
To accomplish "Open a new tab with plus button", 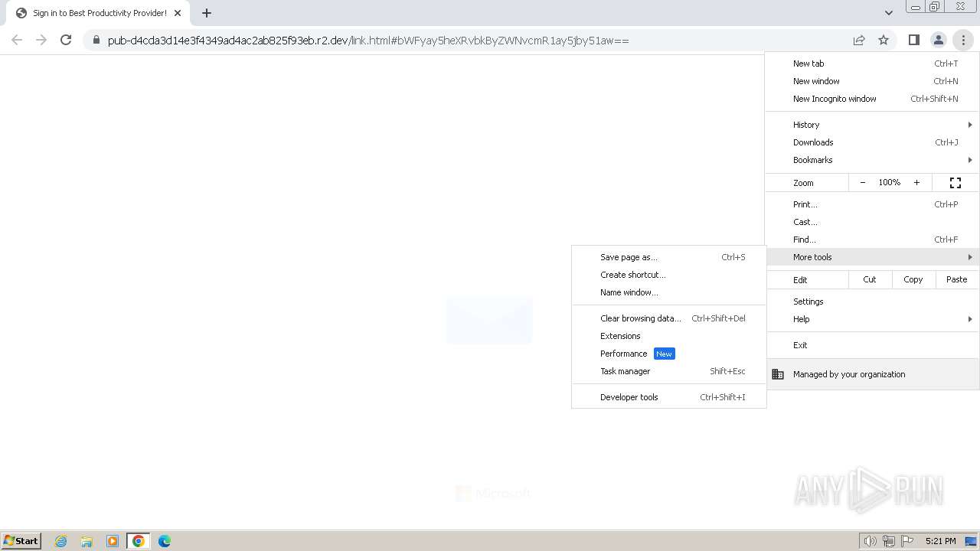I will (x=207, y=13).
